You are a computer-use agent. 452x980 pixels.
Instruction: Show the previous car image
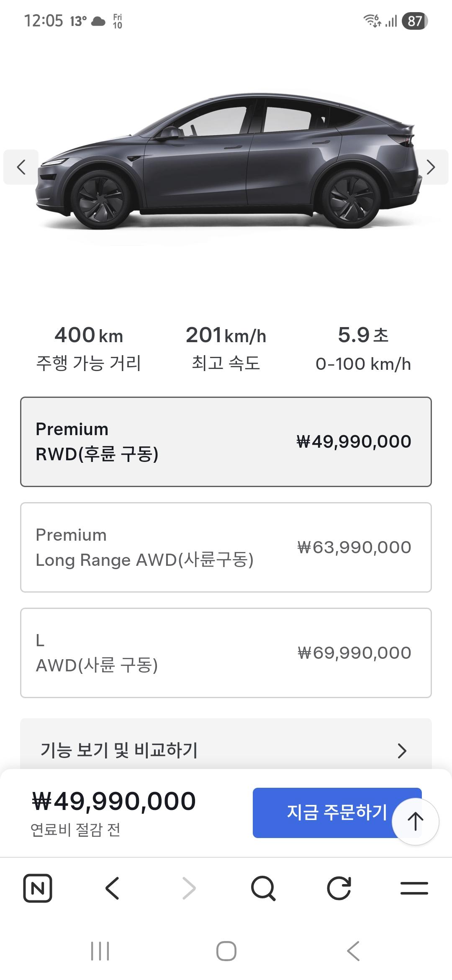pyautogui.click(x=21, y=167)
